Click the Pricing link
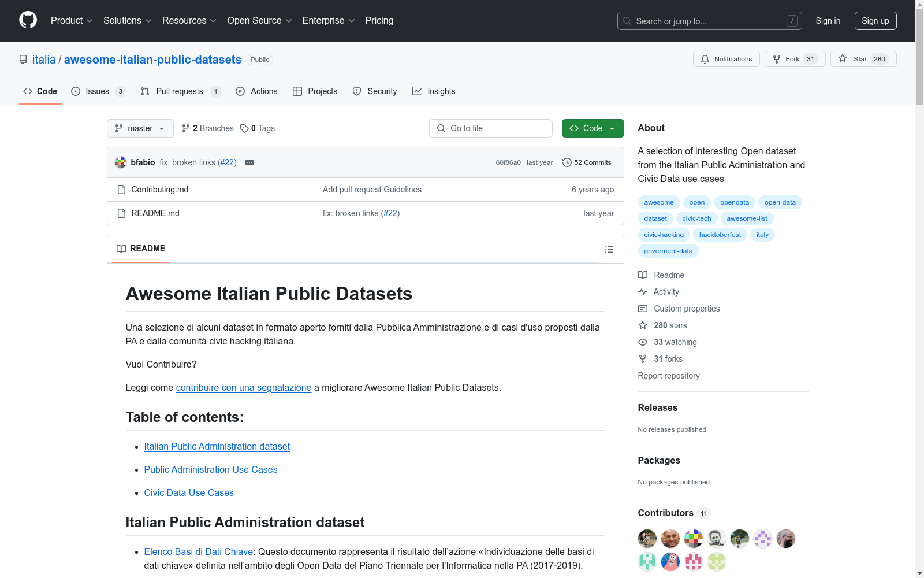This screenshot has height=578, width=924. pos(379,20)
